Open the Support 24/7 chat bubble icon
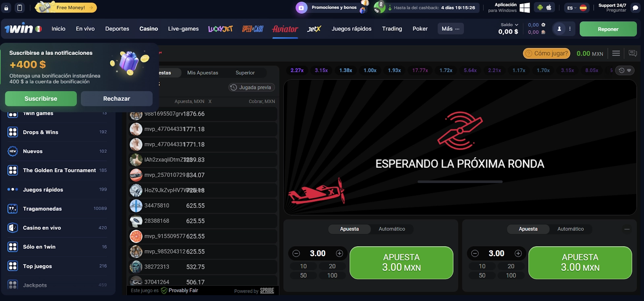644x301 pixels. pos(636,8)
